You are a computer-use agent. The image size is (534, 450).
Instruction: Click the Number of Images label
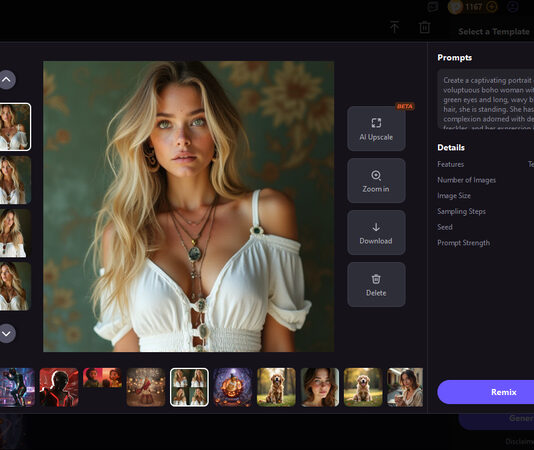[x=467, y=180]
